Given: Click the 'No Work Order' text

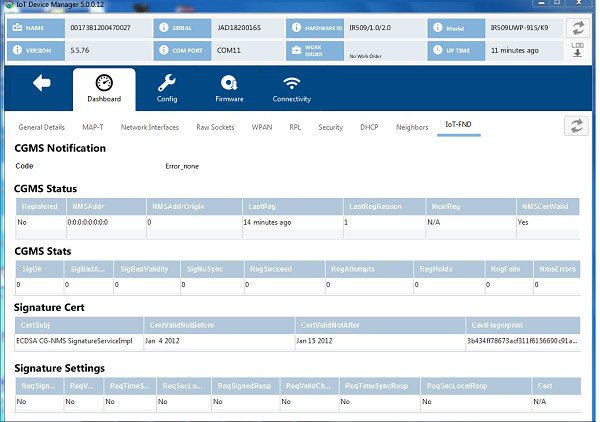Looking at the screenshot, I should coord(365,56).
